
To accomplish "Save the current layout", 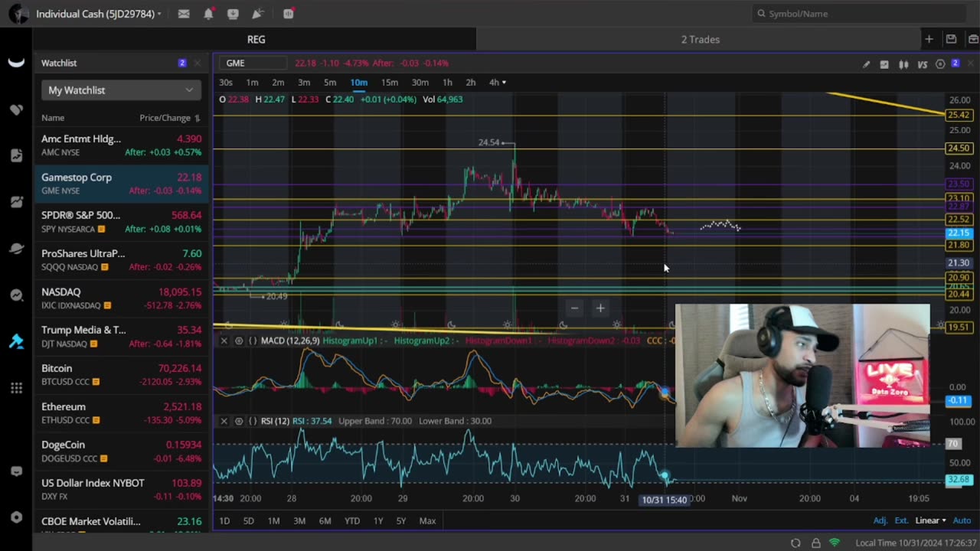I will pyautogui.click(x=951, y=39).
